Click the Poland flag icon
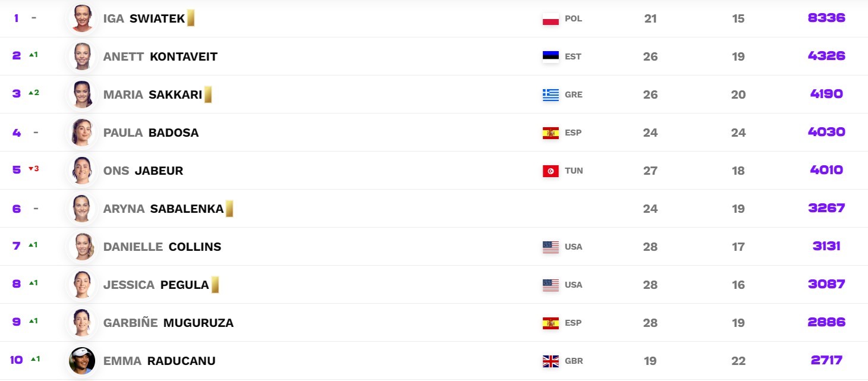The height and width of the screenshot is (381, 868). point(551,19)
